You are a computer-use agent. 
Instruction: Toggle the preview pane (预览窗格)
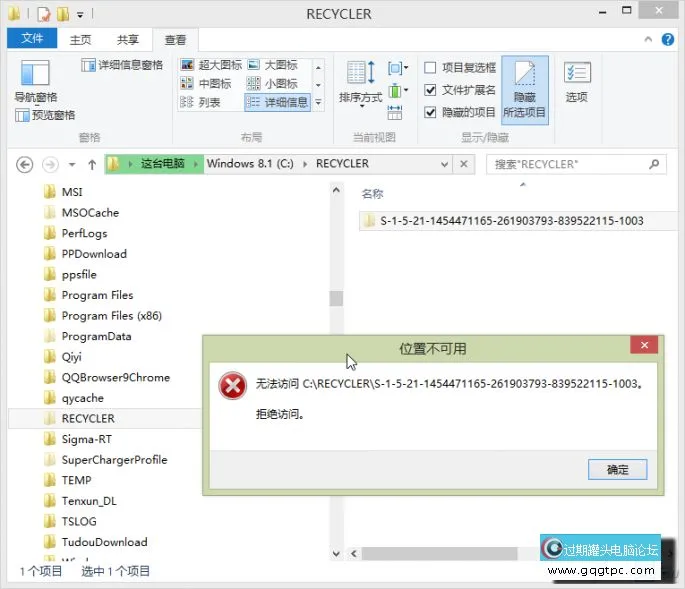pos(46,115)
